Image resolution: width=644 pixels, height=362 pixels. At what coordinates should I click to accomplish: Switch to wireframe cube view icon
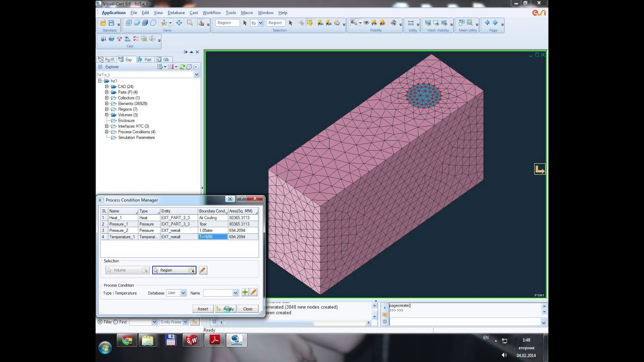(x=129, y=23)
